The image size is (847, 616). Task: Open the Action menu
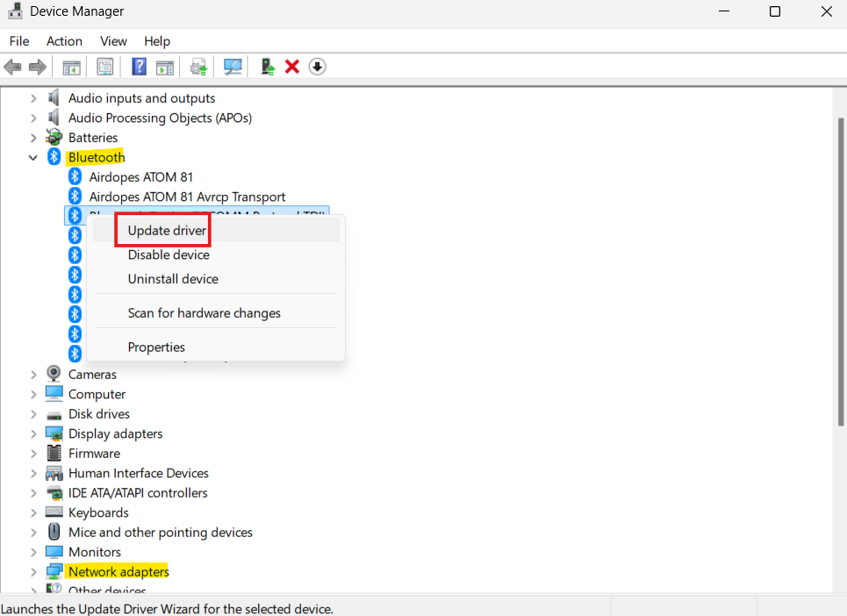(x=64, y=41)
